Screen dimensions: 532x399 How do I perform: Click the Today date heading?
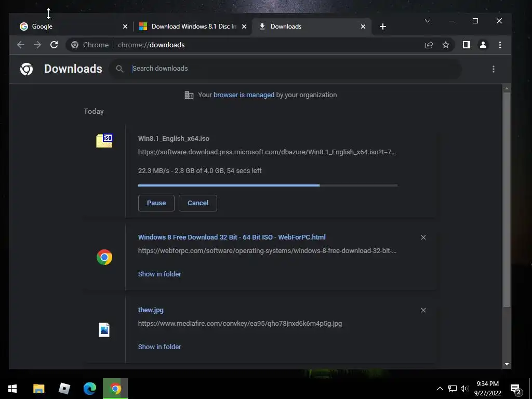[x=94, y=111]
